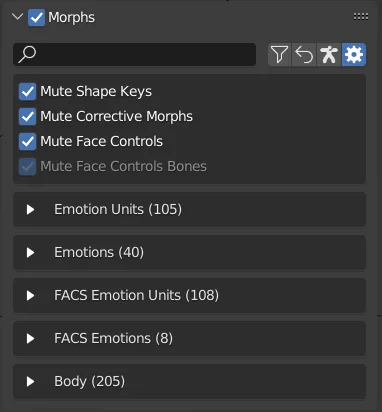This screenshot has width=382, height=412.
Task: Click the Mute Shape Keys label
Action: [x=96, y=92]
